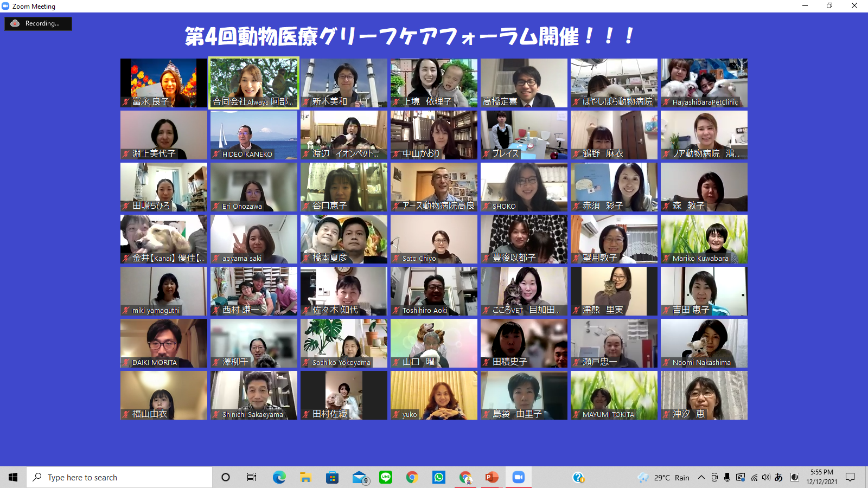Expand hidden system tray icons chevron

pyautogui.click(x=701, y=477)
